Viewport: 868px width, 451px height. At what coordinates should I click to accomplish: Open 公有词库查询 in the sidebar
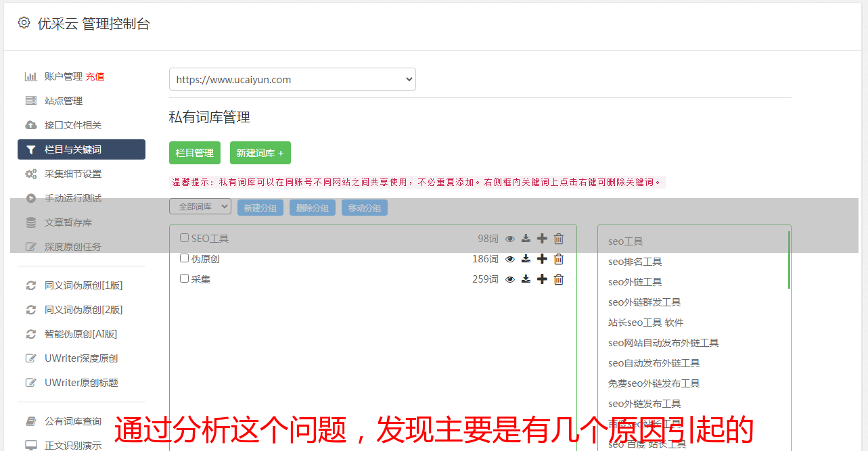coord(73,421)
